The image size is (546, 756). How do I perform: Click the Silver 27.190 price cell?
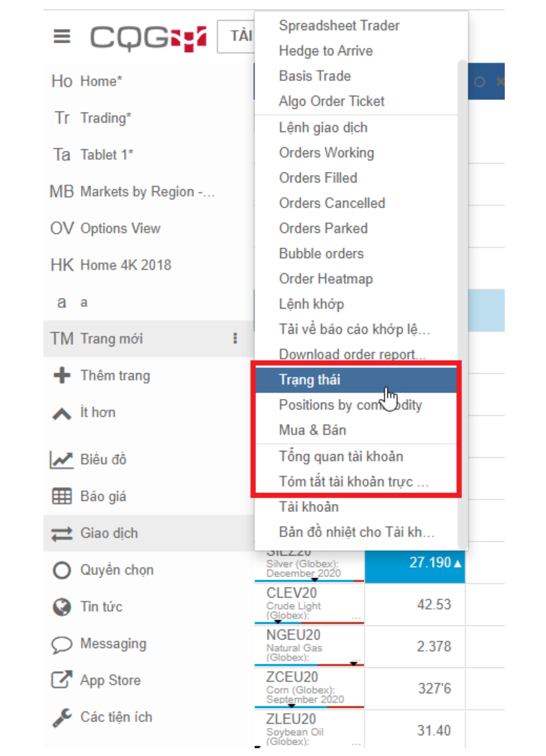point(414,563)
